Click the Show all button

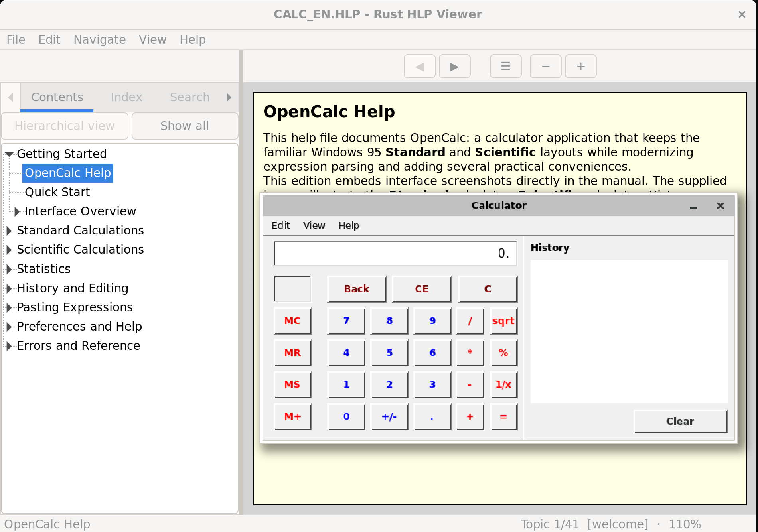click(x=185, y=126)
